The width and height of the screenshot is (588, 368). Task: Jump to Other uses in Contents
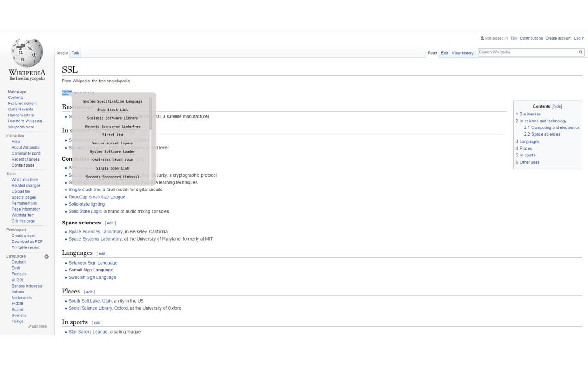[x=530, y=162]
